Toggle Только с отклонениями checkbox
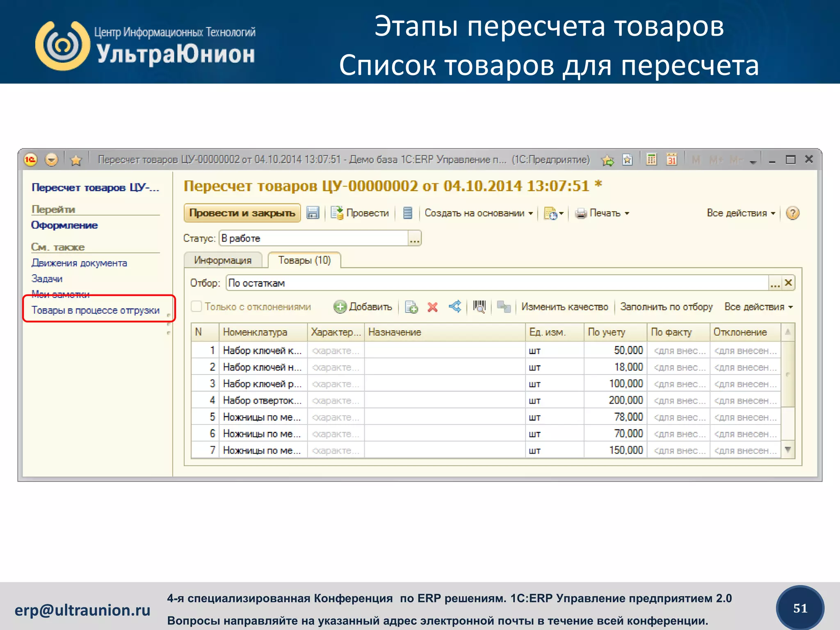The image size is (840, 630). click(196, 306)
